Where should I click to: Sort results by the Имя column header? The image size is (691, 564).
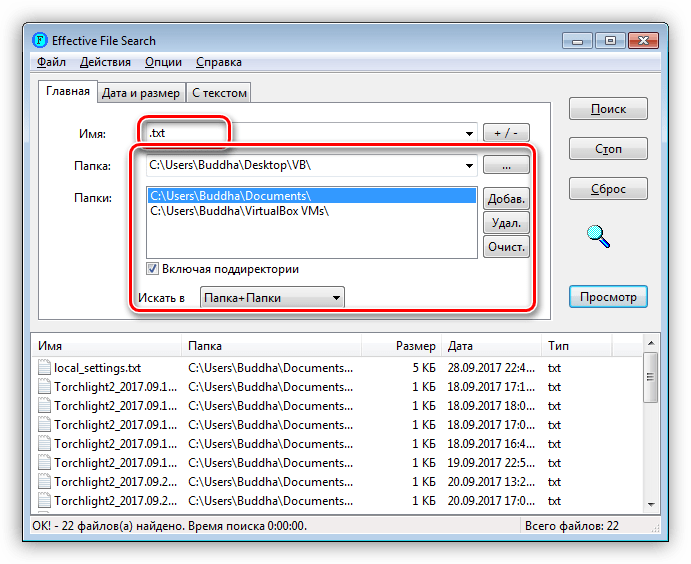tap(107, 346)
